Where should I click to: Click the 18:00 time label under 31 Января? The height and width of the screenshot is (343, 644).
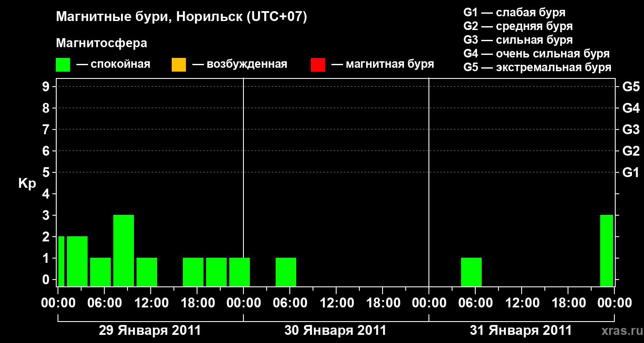coord(568,303)
